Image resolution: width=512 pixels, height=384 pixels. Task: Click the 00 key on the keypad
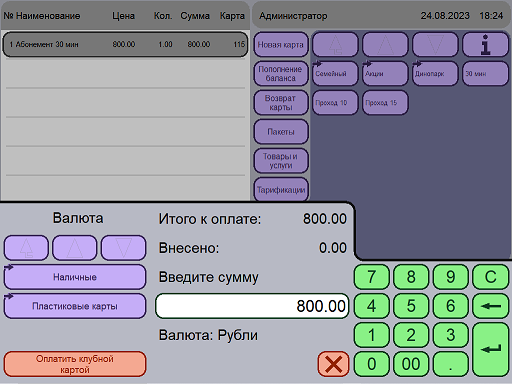(411, 364)
